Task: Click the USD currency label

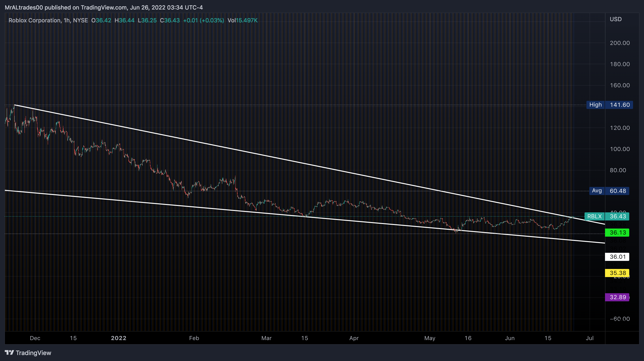Action: (616, 19)
